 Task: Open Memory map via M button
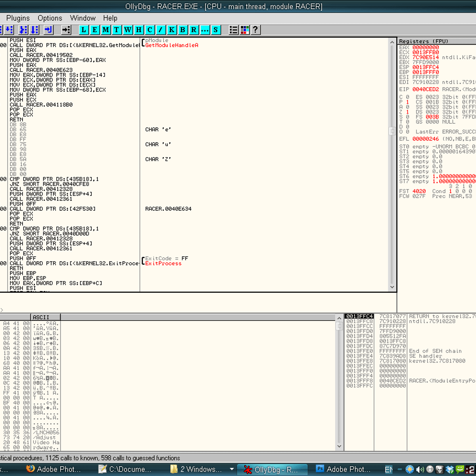[x=106, y=30]
